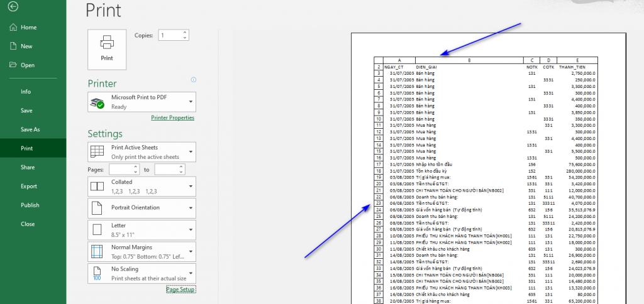Viewport: 644px width, 304px height.
Task: Click the back arrow circle icon
Action: [x=13, y=6]
